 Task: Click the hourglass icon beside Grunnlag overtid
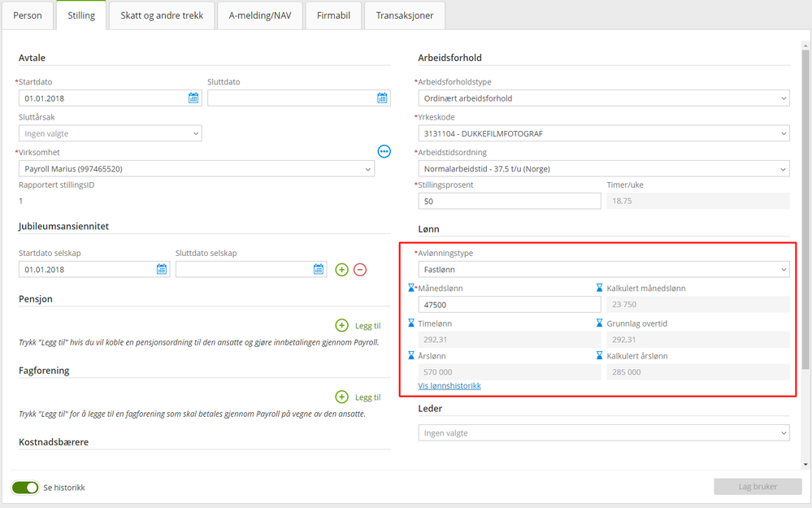click(x=599, y=323)
